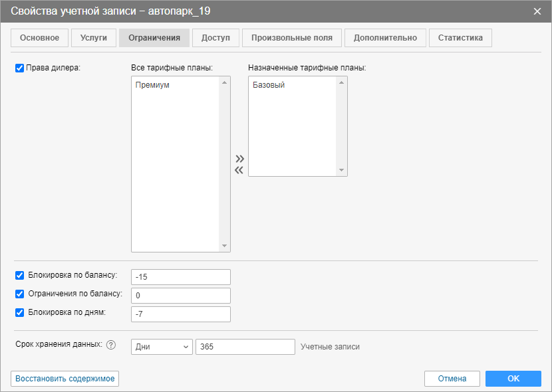Open the Дни period unit dropdown
The width and height of the screenshot is (552, 392).
click(x=162, y=347)
